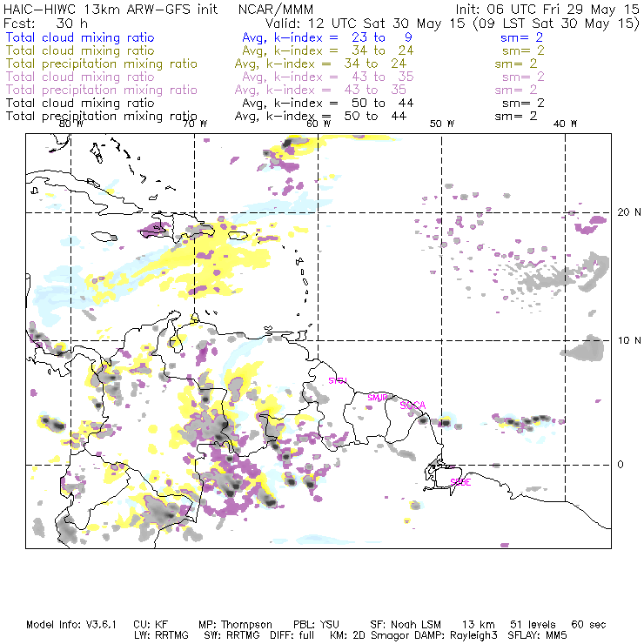Click "Avg, k-index = 43 to 35" on purple cloud row
The image size is (644, 644).
pyautogui.click(x=327, y=77)
